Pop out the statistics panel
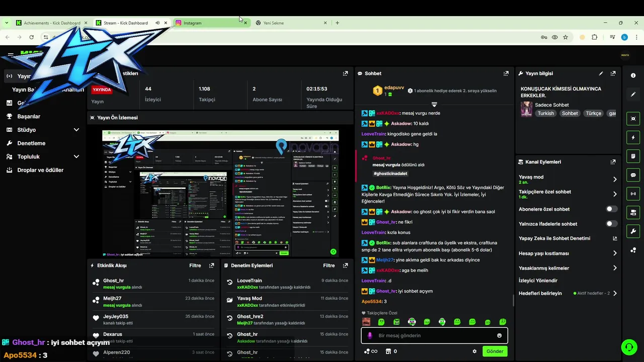644x362 pixels. [345, 73]
